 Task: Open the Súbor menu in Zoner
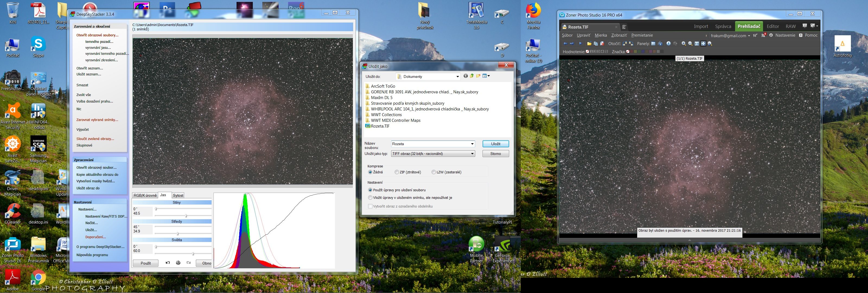point(567,35)
